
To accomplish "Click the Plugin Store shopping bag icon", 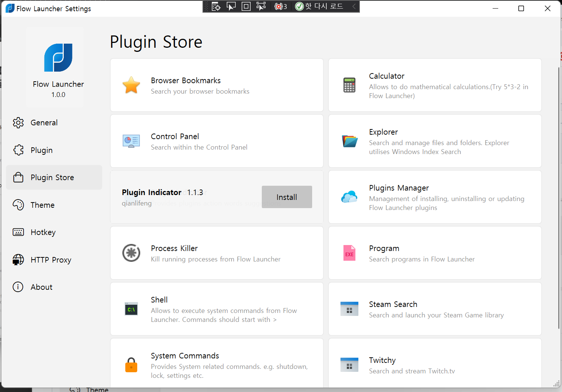I will tap(18, 177).
